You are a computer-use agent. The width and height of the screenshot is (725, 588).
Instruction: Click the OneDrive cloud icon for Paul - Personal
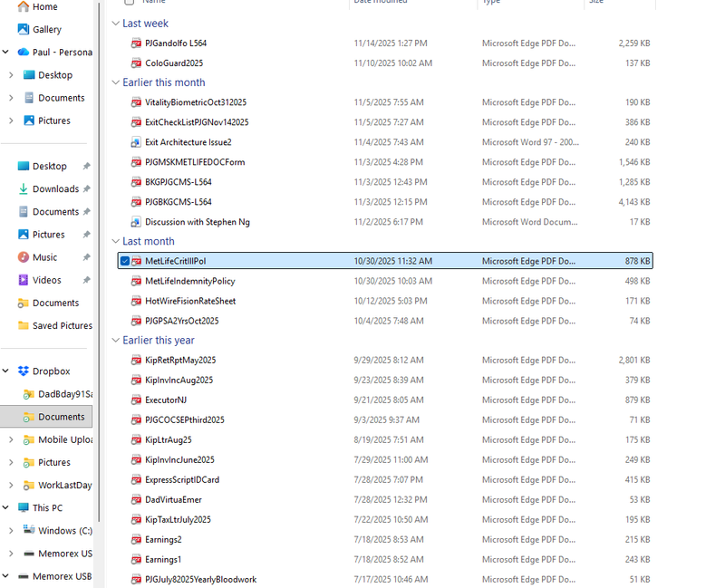(24, 52)
